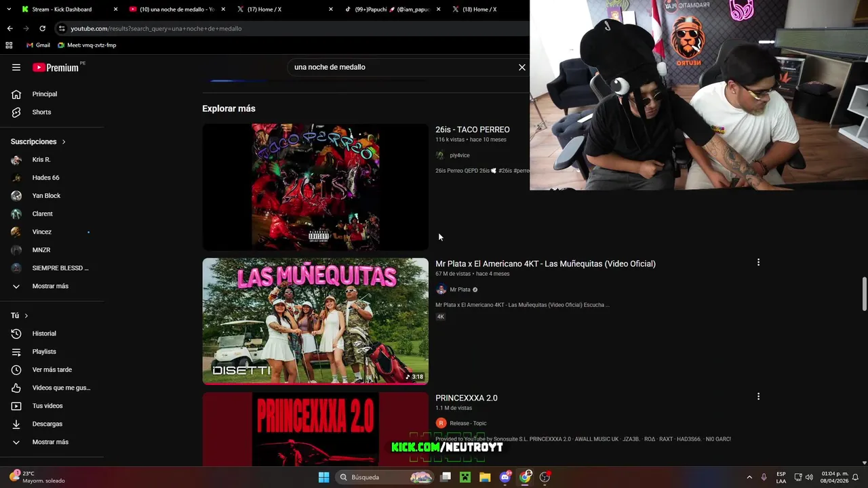Open the YouTube hamburger guide menu
The height and width of the screenshot is (488, 868).
tap(16, 67)
